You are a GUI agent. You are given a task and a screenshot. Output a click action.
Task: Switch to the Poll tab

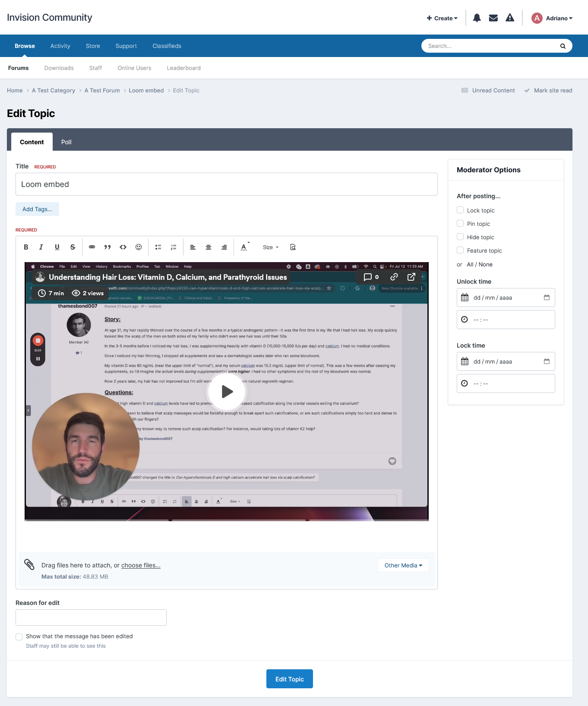click(66, 142)
